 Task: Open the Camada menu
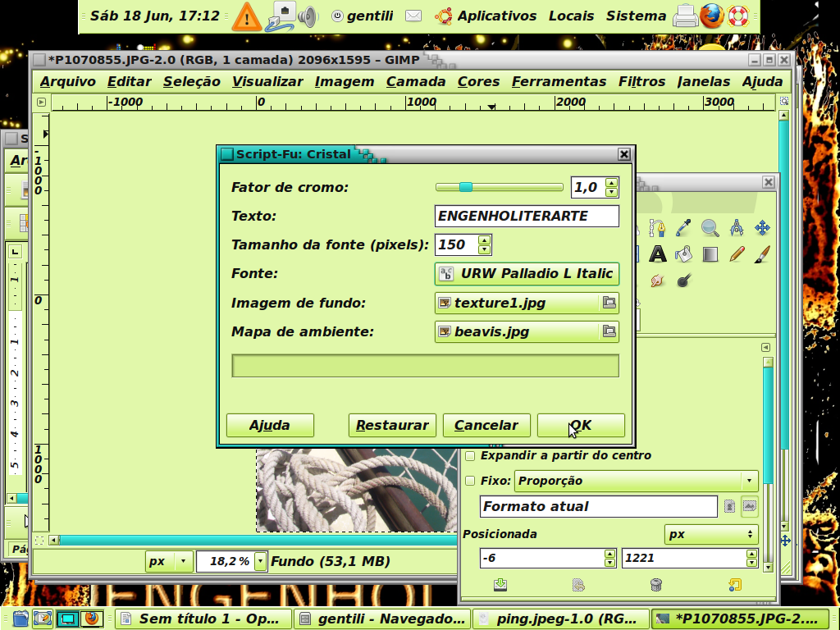416,81
